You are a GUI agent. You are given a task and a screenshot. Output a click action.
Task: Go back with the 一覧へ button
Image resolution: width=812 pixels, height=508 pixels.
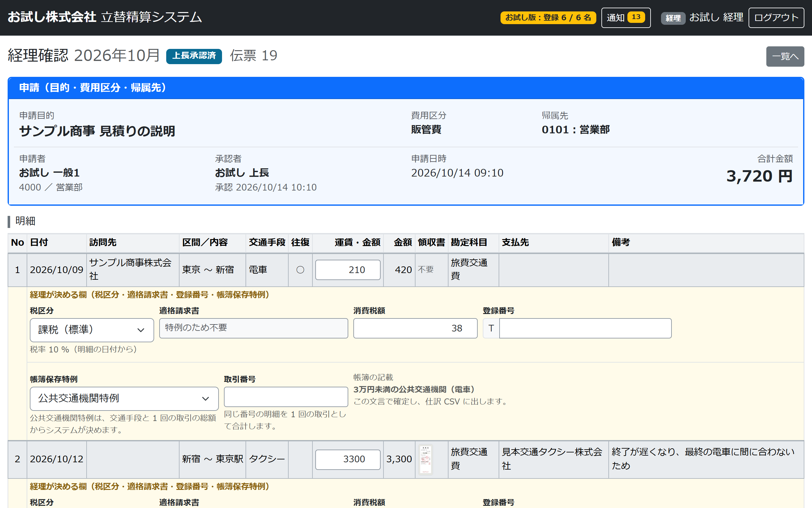[785, 56]
